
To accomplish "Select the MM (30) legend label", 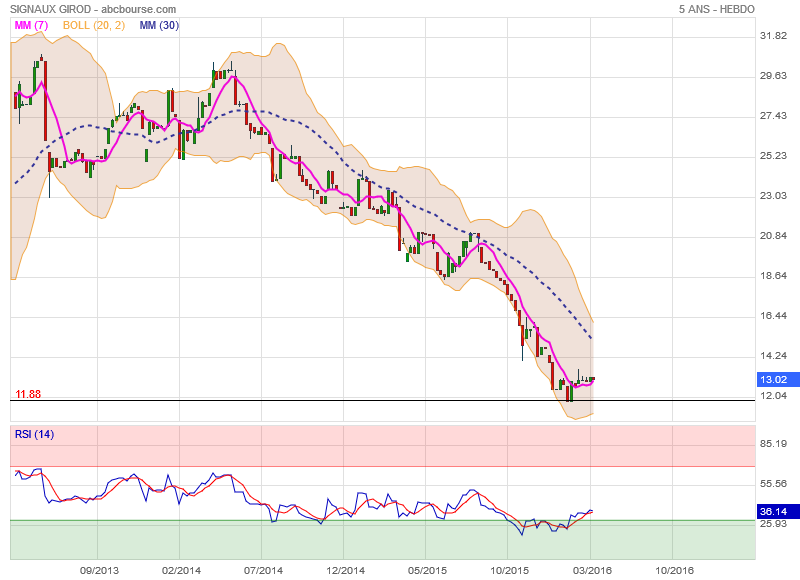I will coord(159,26).
